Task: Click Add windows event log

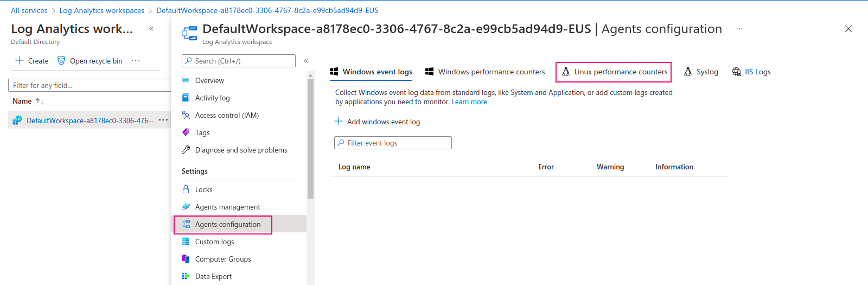Action: [377, 122]
